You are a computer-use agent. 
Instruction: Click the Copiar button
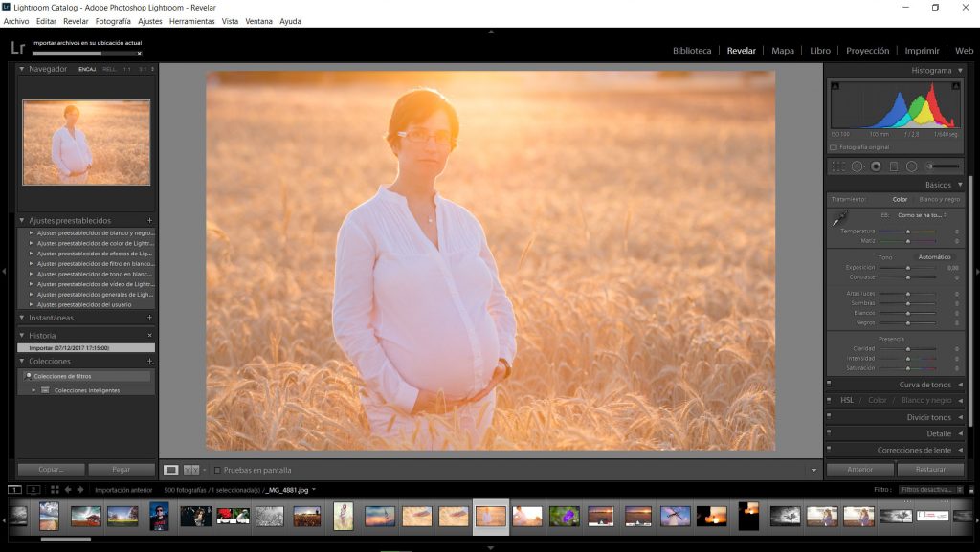point(50,470)
